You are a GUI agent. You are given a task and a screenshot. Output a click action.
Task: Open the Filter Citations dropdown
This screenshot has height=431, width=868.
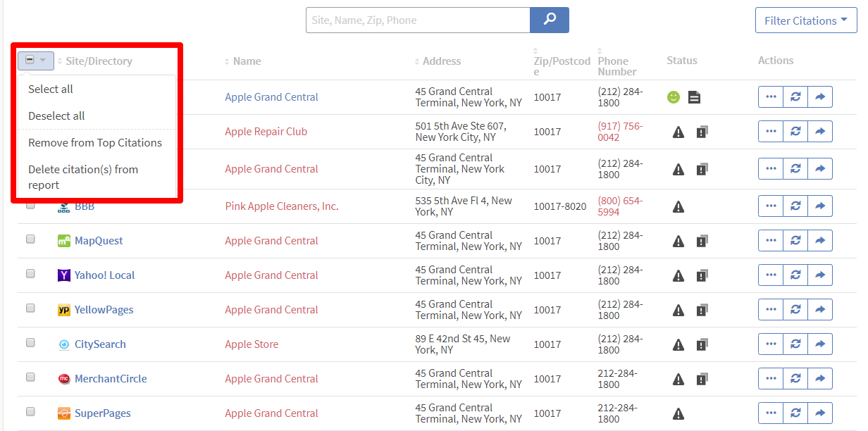805,20
